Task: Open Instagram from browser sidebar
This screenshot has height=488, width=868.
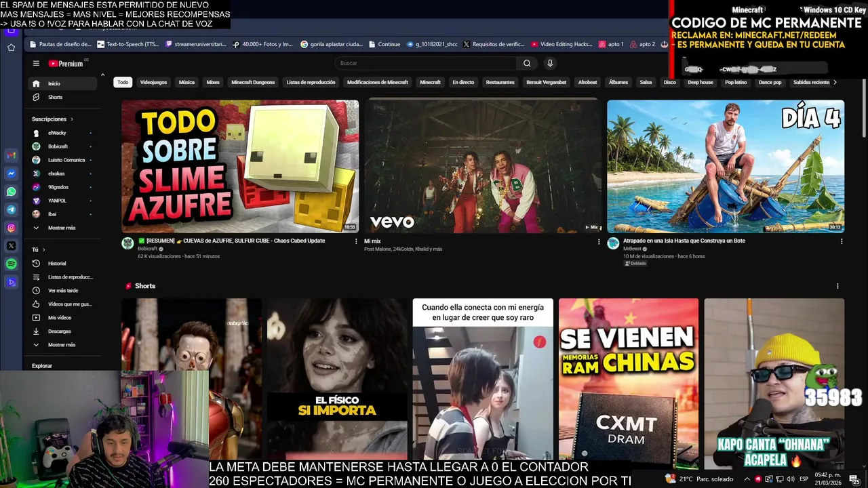Action: click(x=11, y=228)
